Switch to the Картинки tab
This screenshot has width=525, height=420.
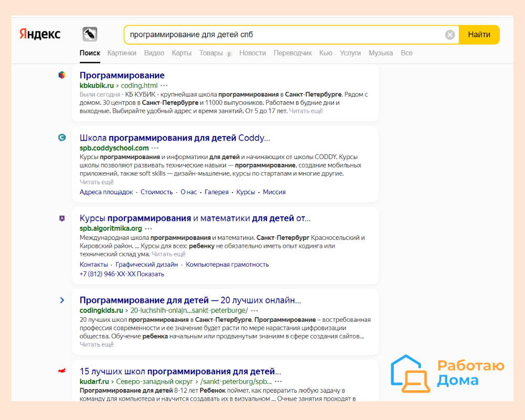pos(122,53)
